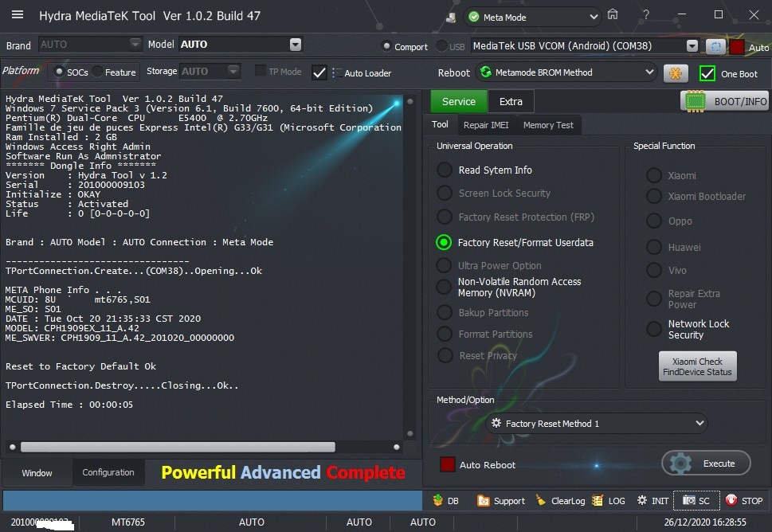Switch to the Window tab
This screenshot has height=532, width=772.
click(37, 473)
